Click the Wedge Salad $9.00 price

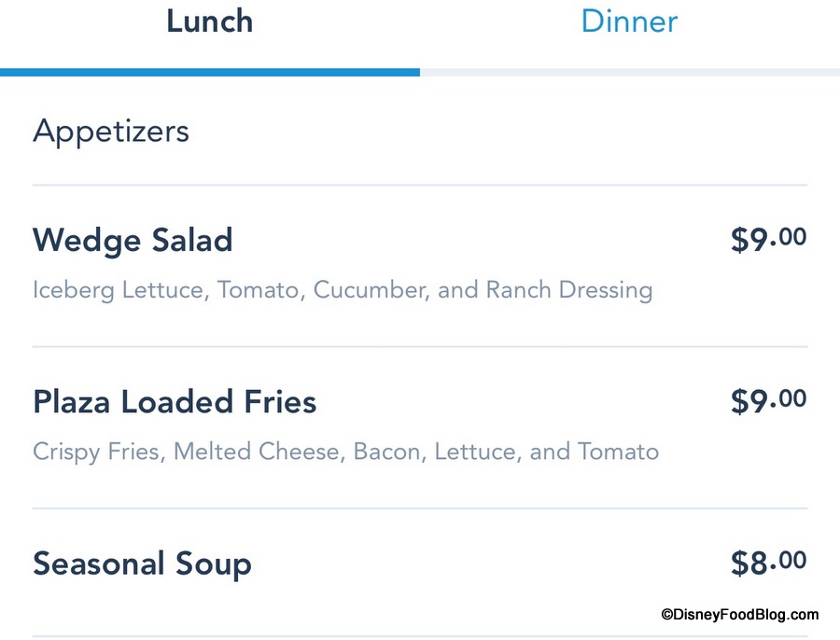[x=768, y=240]
